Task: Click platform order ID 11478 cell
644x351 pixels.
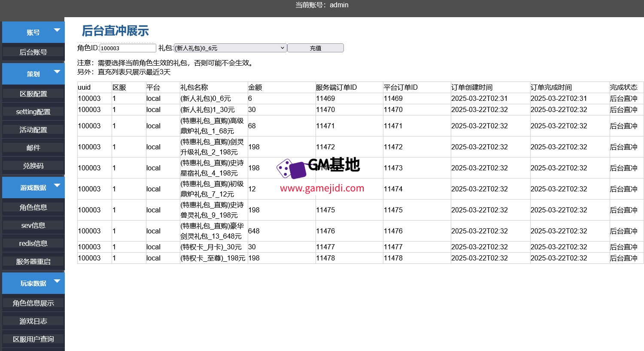Action: pyautogui.click(x=417, y=258)
